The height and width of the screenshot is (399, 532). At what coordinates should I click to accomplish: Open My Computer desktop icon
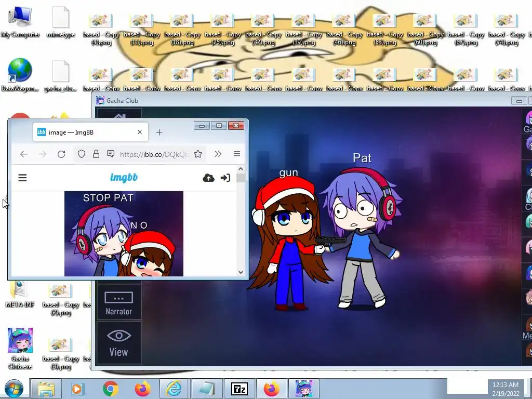point(20,22)
